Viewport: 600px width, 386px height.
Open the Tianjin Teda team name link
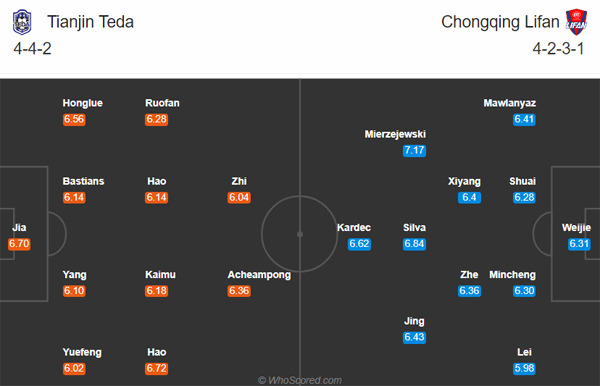click(90, 22)
